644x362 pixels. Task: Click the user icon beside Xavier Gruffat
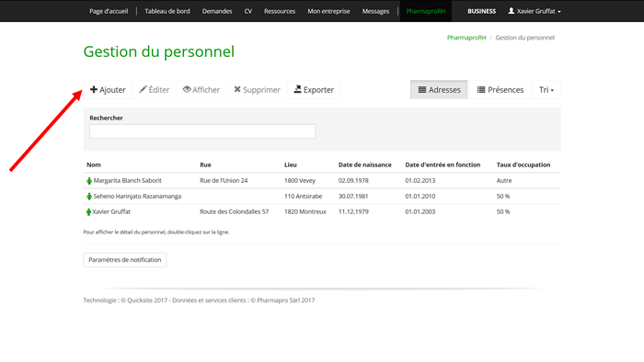[x=511, y=11]
